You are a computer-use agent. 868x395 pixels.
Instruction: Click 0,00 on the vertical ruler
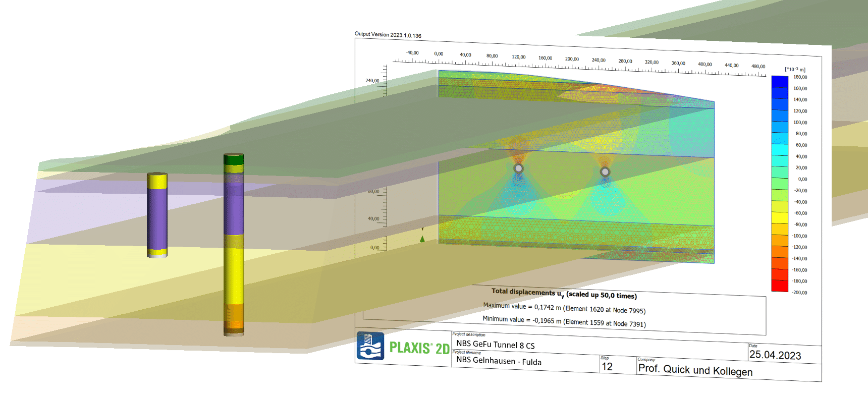pos(374,248)
